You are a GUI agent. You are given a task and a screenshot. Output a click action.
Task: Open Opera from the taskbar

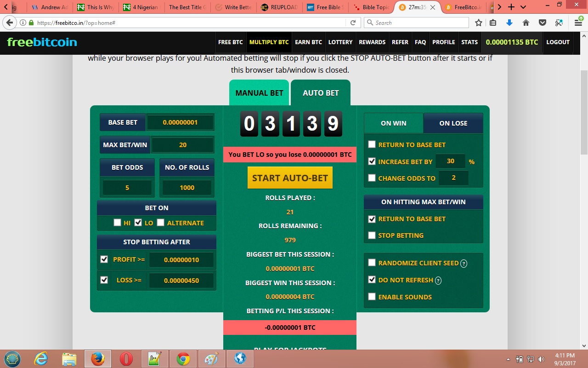(x=126, y=359)
